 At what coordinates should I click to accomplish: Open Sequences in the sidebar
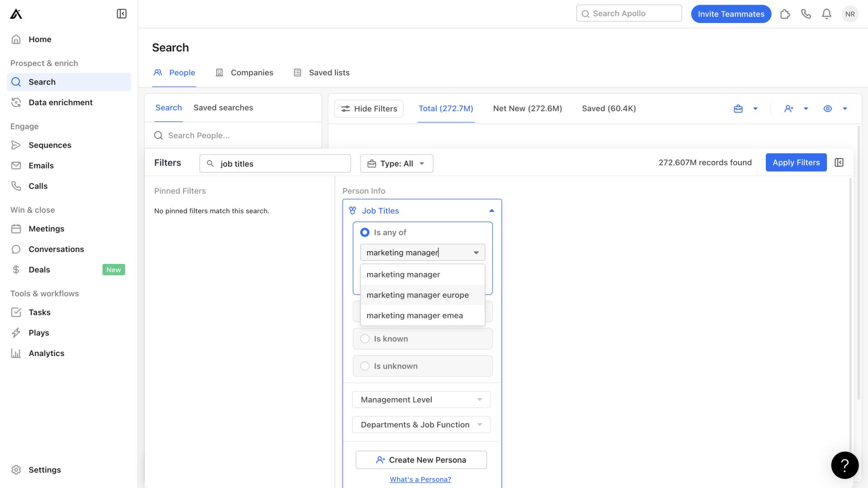pyautogui.click(x=69, y=145)
